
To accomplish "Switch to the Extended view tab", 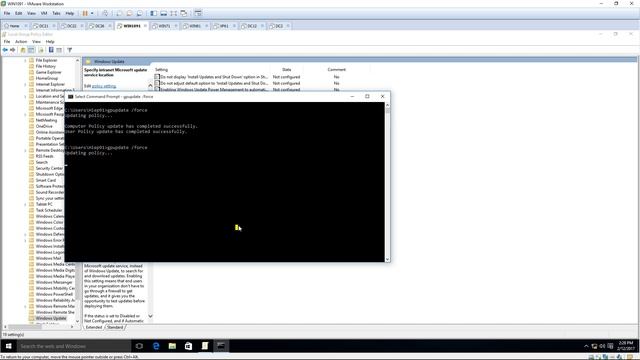I will pos(94,327).
